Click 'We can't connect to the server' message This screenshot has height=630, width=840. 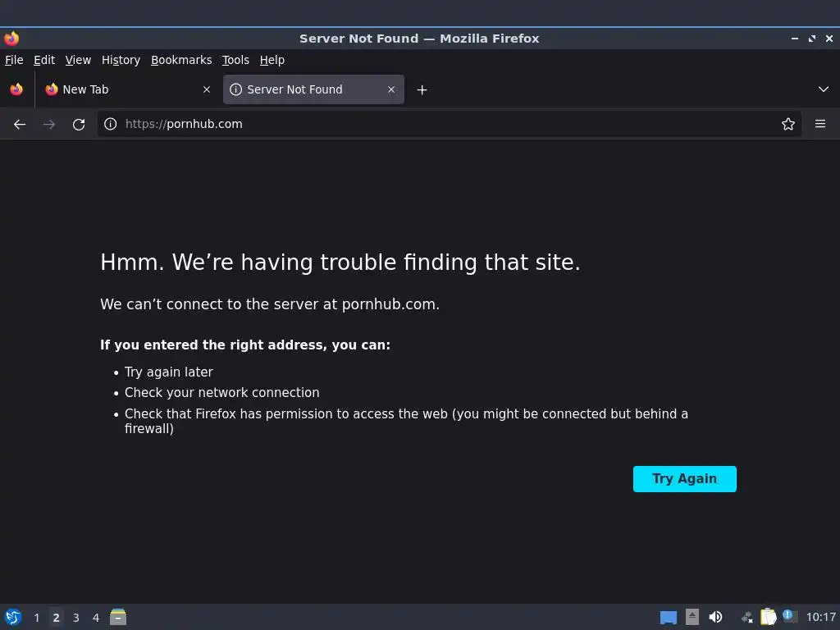pyautogui.click(x=269, y=304)
